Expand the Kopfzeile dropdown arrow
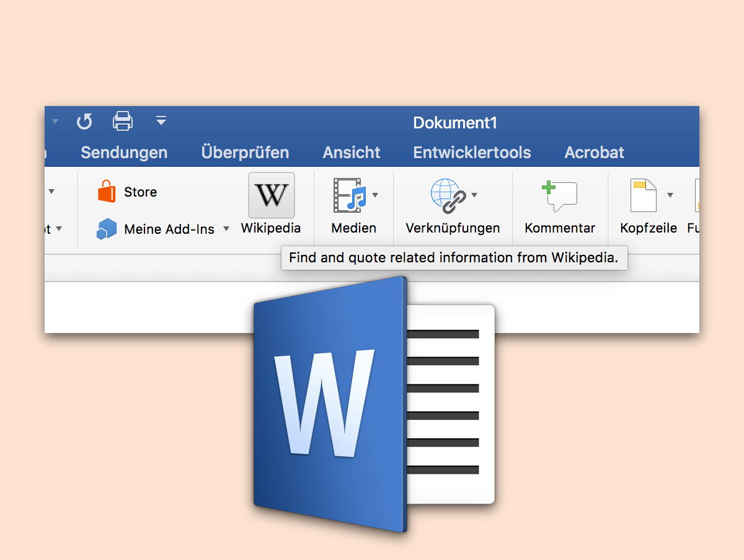Image resolution: width=744 pixels, height=560 pixels. click(670, 195)
